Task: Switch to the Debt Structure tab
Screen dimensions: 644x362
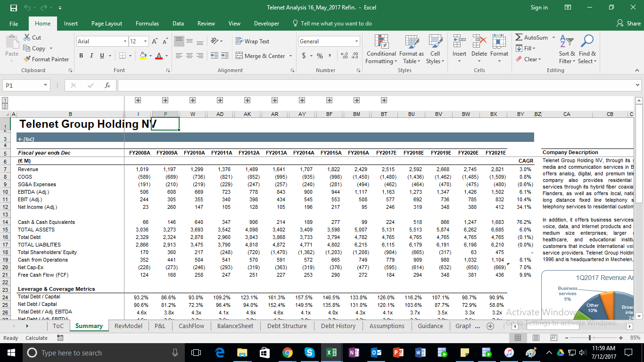Action: (287, 326)
